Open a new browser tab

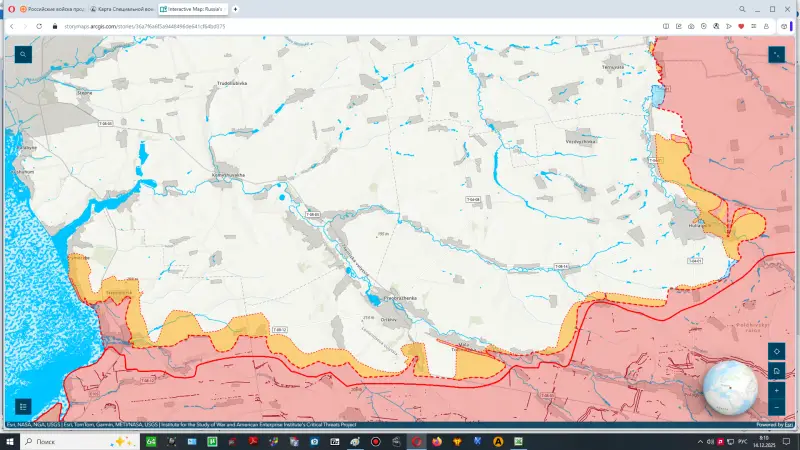click(236, 9)
